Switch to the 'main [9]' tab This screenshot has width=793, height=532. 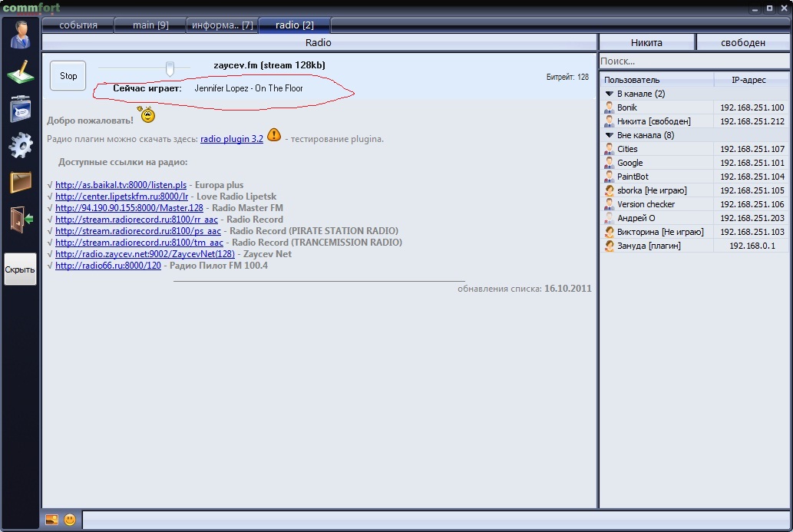coord(150,25)
